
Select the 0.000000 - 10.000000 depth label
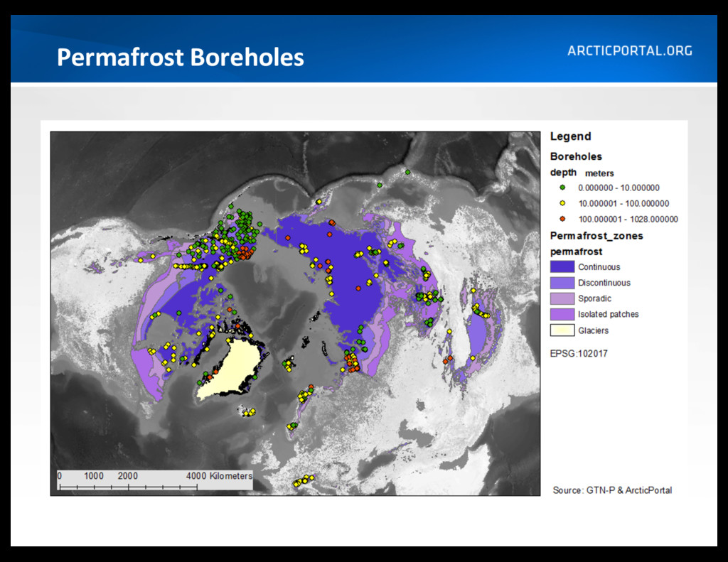[619, 188]
